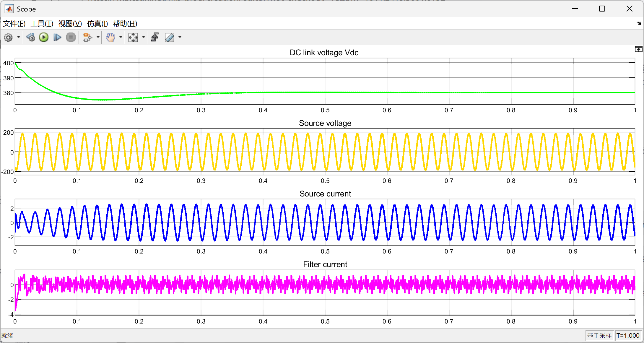The width and height of the screenshot is (644, 343).
Task: Open the 仿真(I) menu
Action: coord(97,24)
